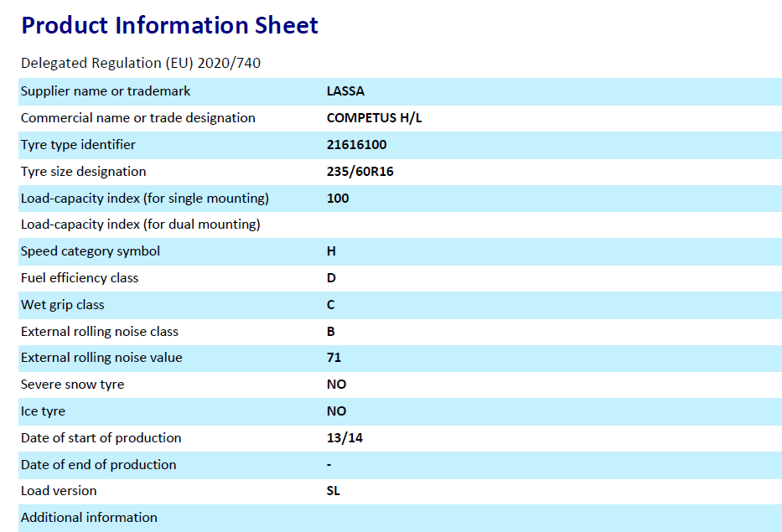Select load version value 'SL'

[333, 491]
